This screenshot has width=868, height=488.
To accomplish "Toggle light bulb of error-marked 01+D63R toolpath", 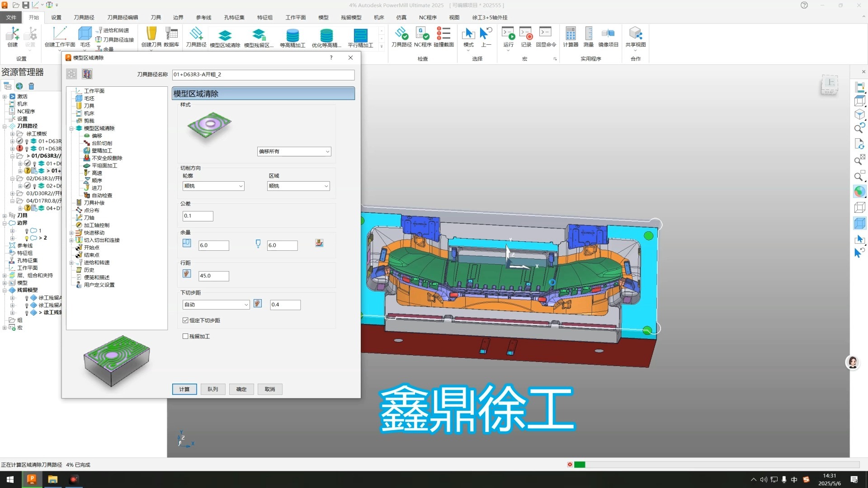I will click(27, 149).
